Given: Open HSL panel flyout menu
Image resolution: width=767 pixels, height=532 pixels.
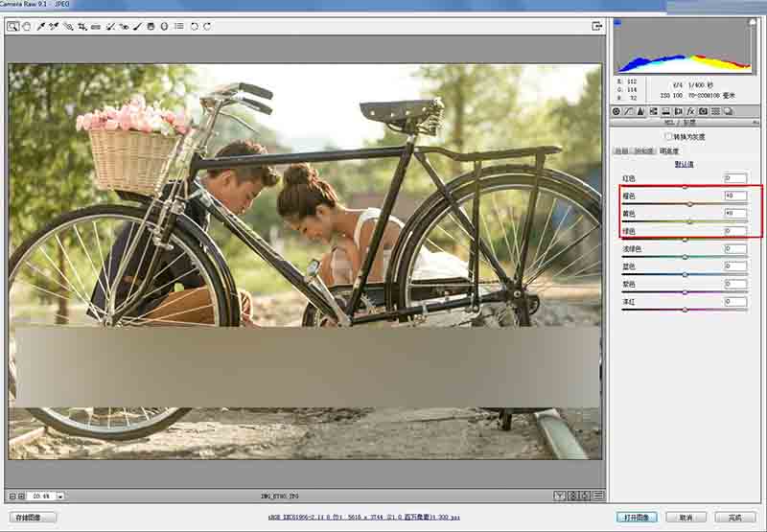Looking at the screenshot, I should pyautogui.click(x=755, y=123).
